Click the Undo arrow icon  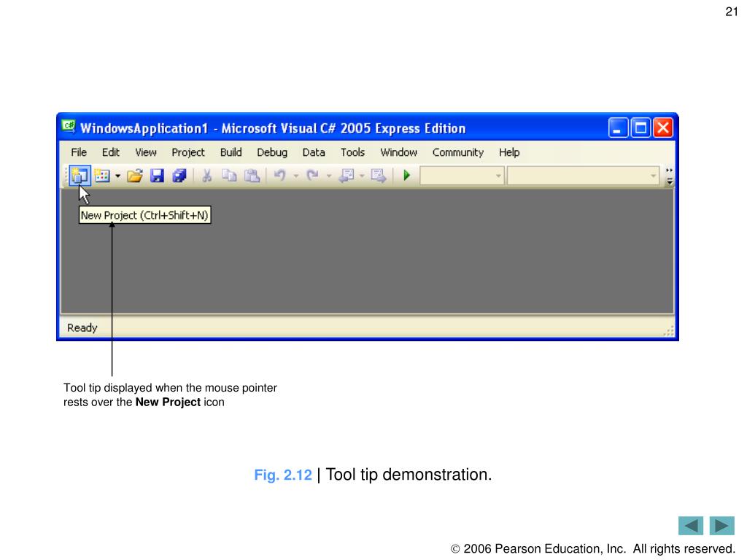pyautogui.click(x=279, y=176)
